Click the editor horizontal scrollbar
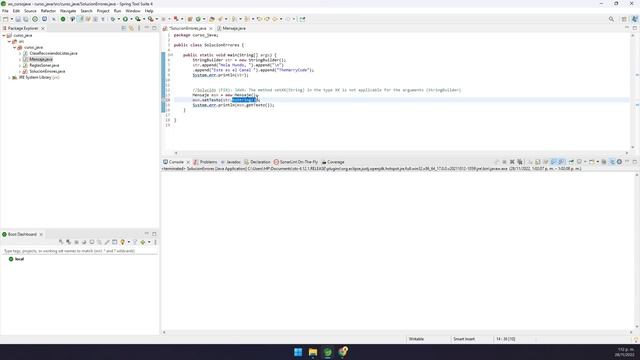 (x=402, y=153)
